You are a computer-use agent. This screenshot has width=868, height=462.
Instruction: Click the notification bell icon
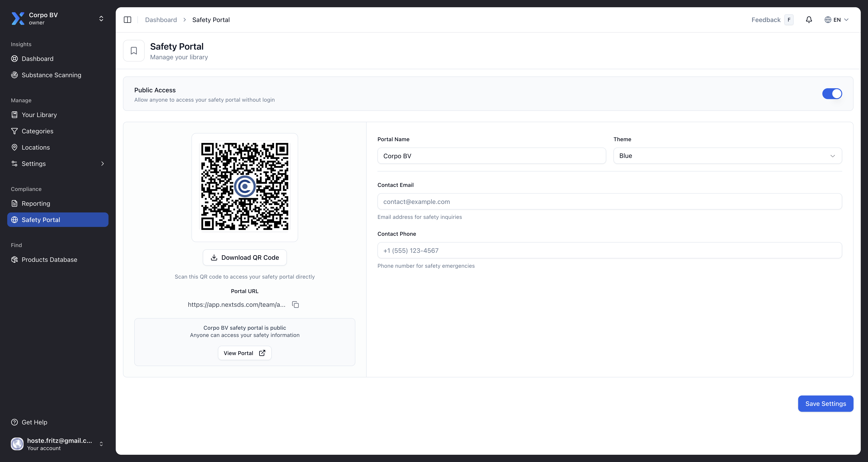pyautogui.click(x=809, y=20)
